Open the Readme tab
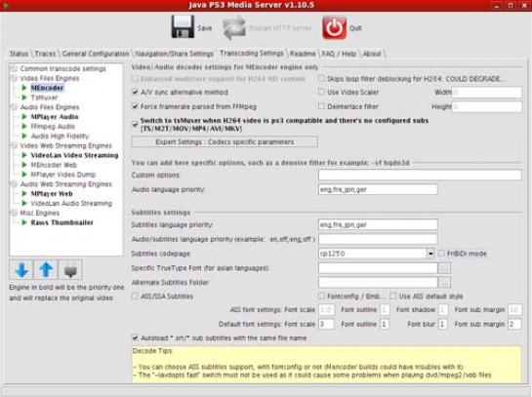The width and height of the screenshot is (532, 397). point(303,54)
